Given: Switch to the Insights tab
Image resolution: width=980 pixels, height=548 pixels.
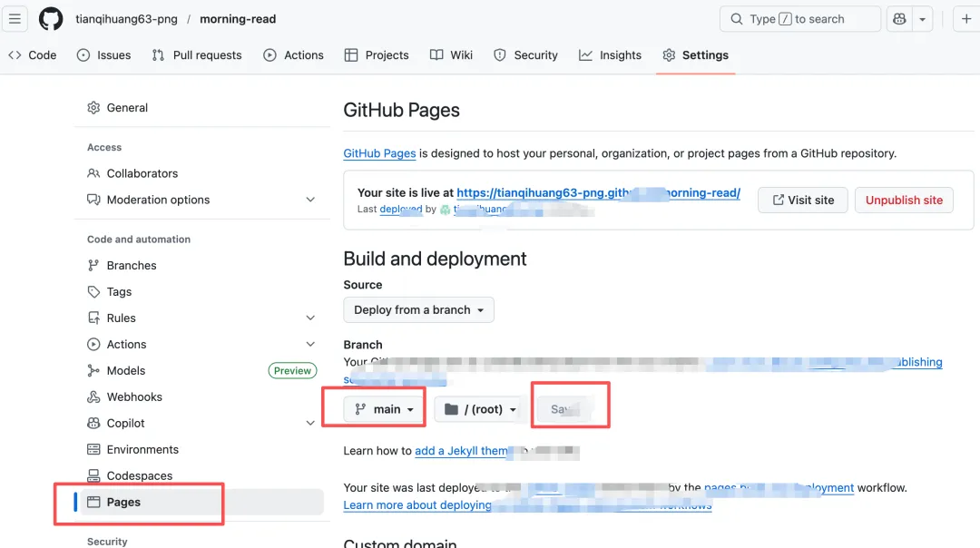Looking at the screenshot, I should coord(610,55).
